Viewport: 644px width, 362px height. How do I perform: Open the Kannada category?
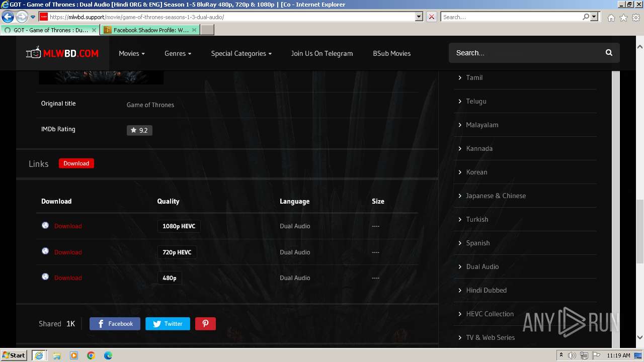pos(479,148)
